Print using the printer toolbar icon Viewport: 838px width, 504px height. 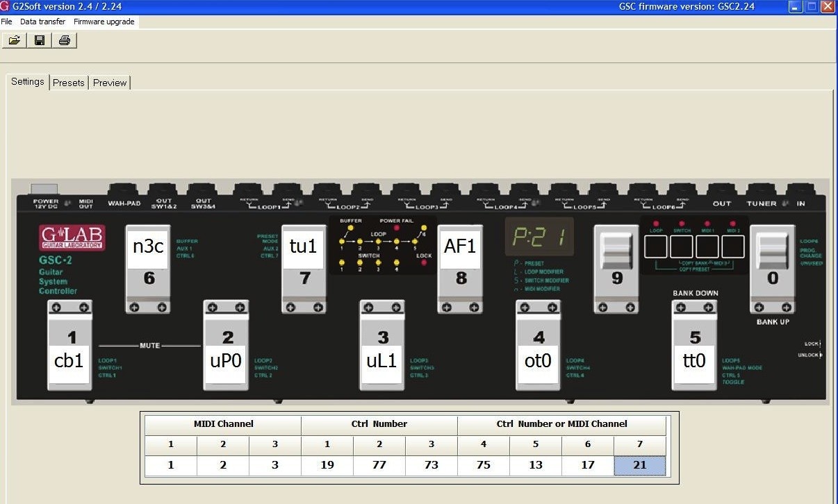pos(64,40)
